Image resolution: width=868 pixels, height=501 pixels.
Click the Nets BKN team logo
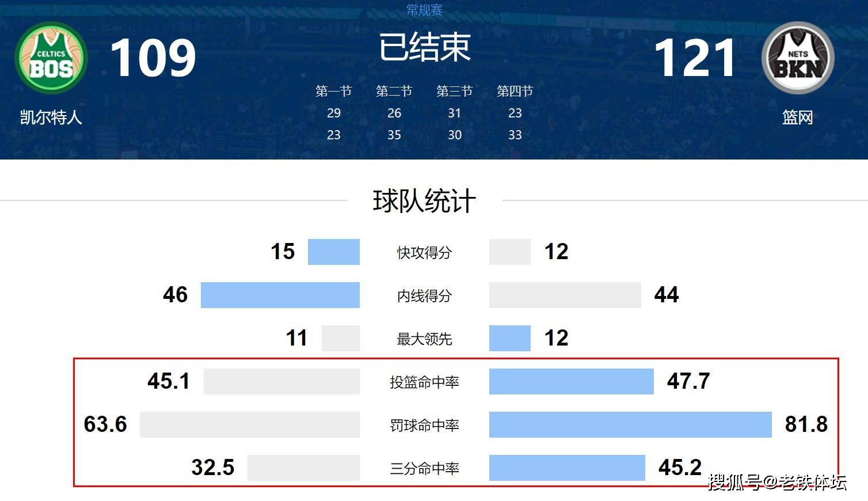pos(798,58)
